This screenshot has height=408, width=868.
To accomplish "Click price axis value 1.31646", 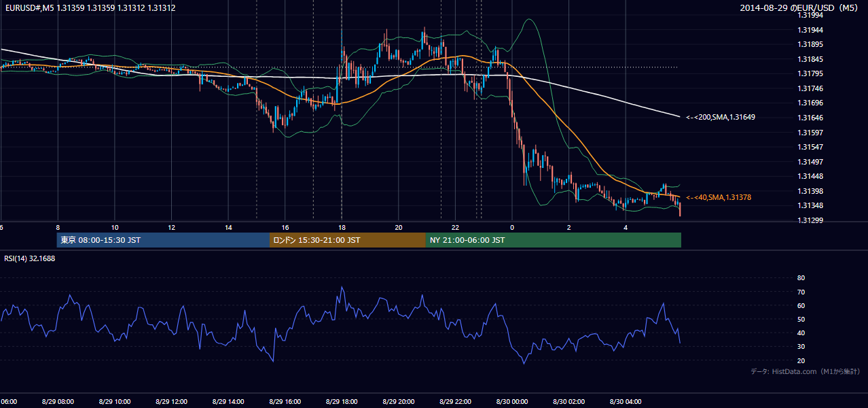I will coord(810,118).
